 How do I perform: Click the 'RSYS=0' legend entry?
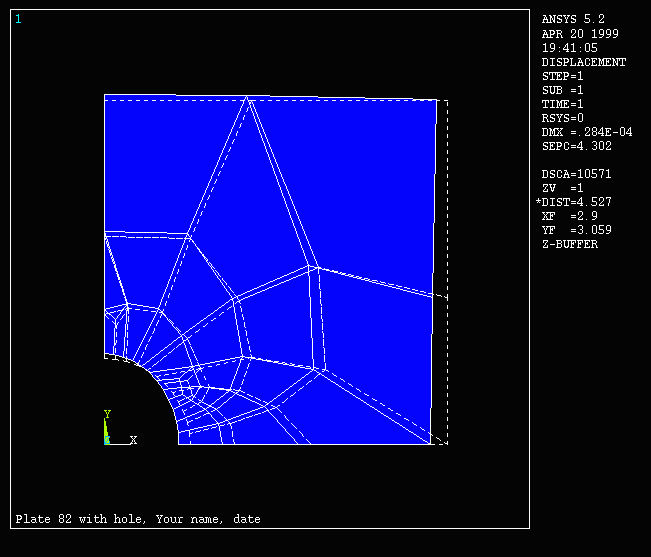[563, 118]
